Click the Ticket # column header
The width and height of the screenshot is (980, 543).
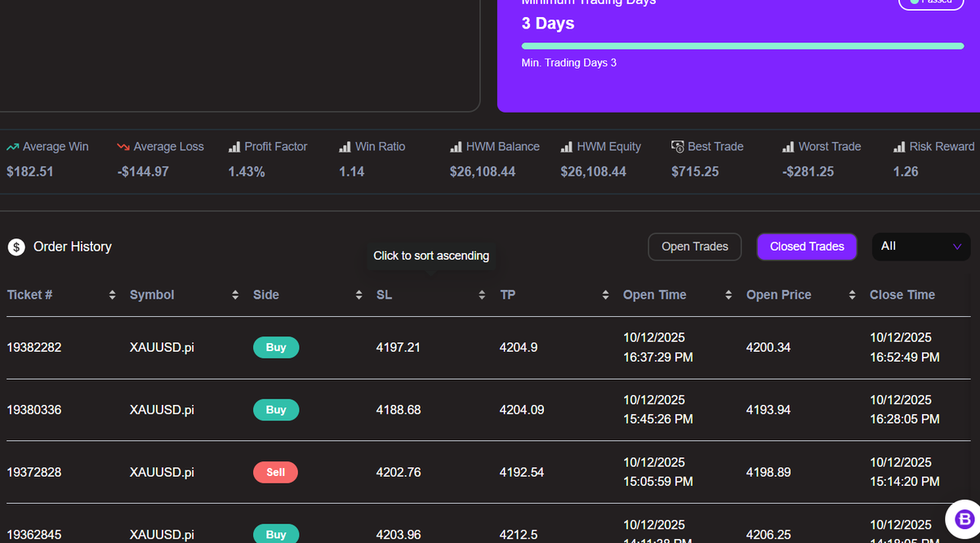[x=30, y=295]
